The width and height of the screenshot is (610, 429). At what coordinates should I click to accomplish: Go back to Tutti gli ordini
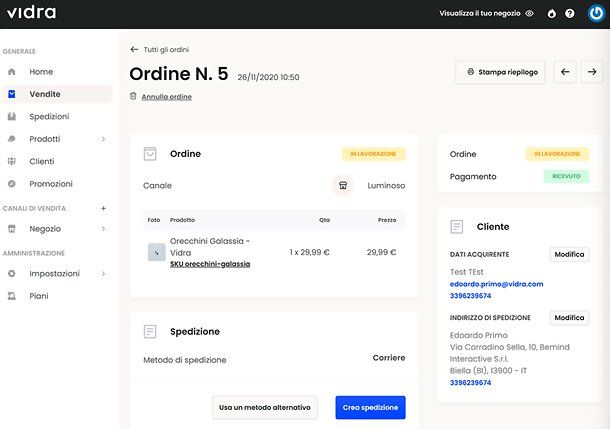(166, 50)
